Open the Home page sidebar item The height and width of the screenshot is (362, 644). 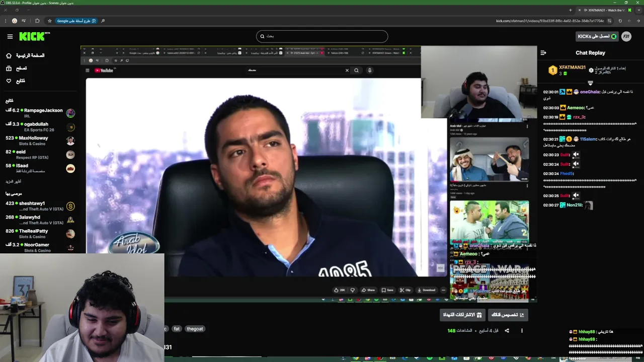[x=25, y=55]
